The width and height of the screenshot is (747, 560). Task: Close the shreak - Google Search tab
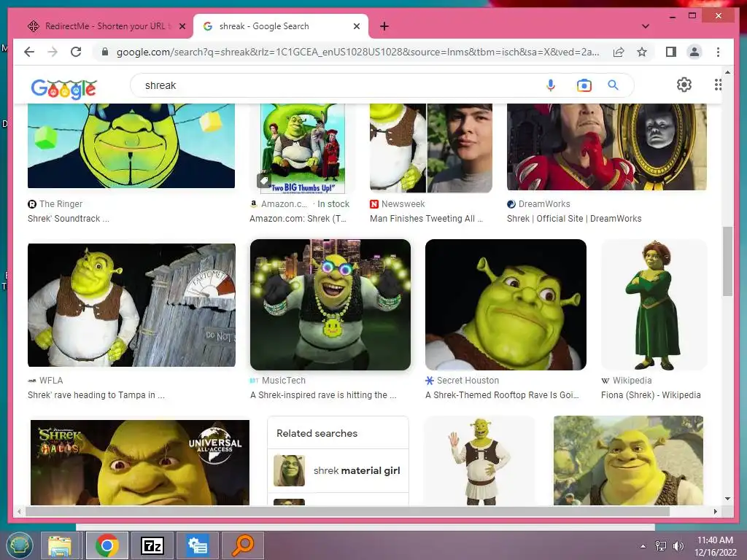pyautogui.click(x=356, y=26)
